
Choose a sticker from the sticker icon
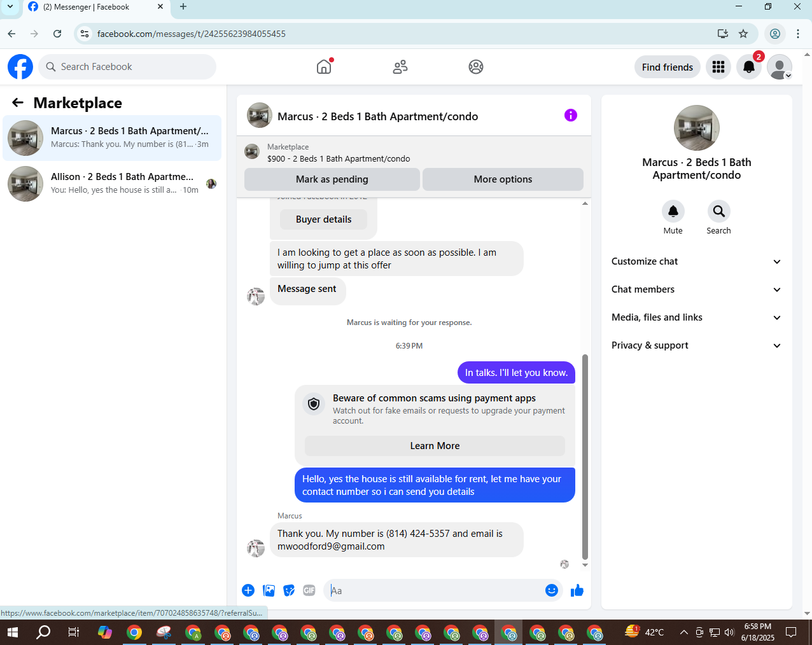coord(289,590)
